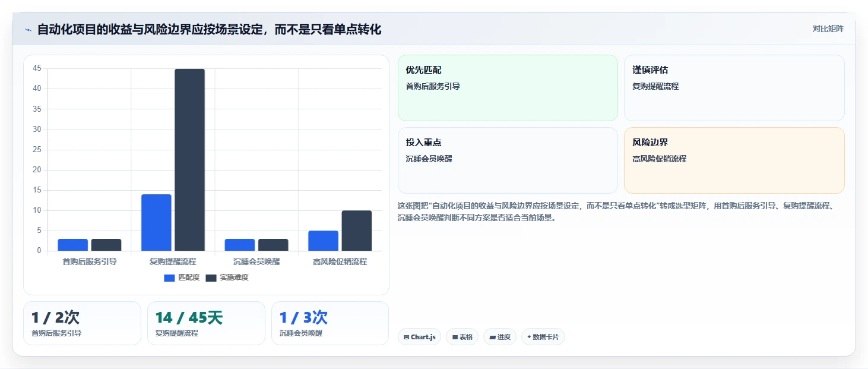
Task: Click the blue 匹配度 bar for 复购提醒流程
Action: coord(156,222)
